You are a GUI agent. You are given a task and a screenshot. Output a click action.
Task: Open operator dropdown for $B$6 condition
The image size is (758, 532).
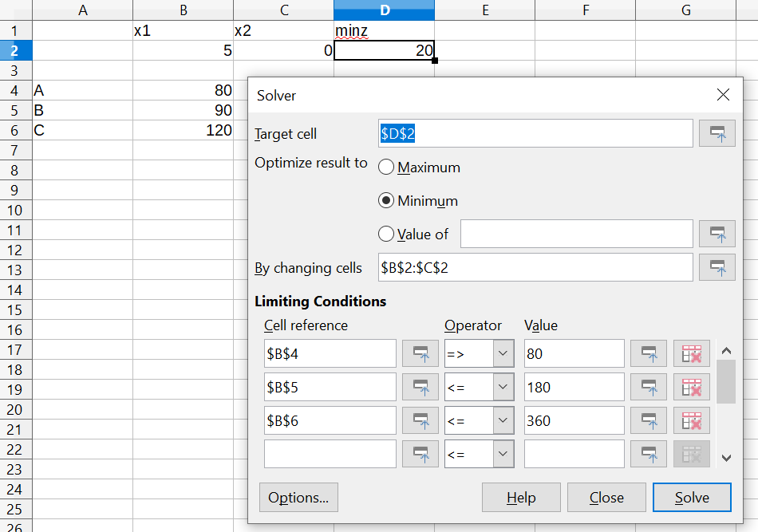[503, 420]
